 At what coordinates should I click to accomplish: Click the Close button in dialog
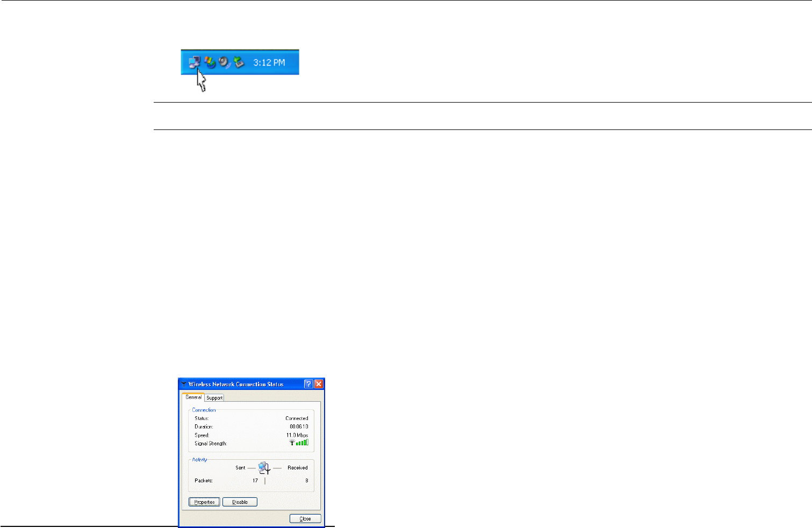[305, 519]
